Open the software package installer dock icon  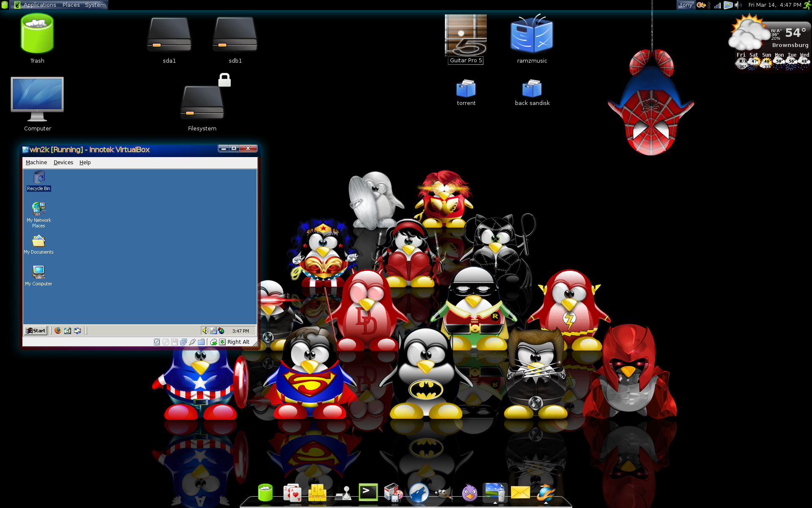click(393, 493)
